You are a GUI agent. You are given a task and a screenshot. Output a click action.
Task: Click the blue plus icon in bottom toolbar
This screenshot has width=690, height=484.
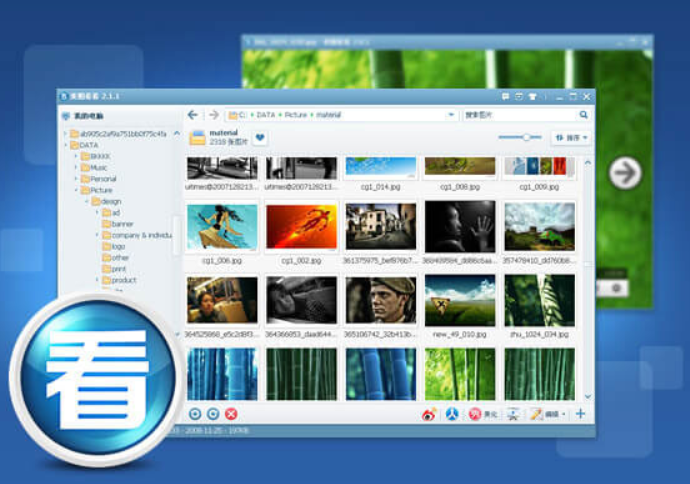(580, 414)
